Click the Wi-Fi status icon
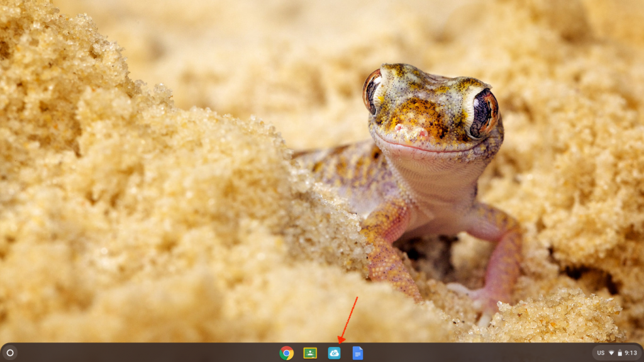The width and height of the screenshot is (644, 362). (x=611, y=353)
